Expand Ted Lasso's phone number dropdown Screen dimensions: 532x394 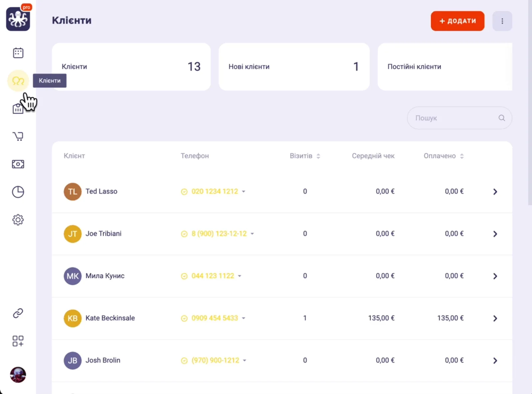pos(244,192)
